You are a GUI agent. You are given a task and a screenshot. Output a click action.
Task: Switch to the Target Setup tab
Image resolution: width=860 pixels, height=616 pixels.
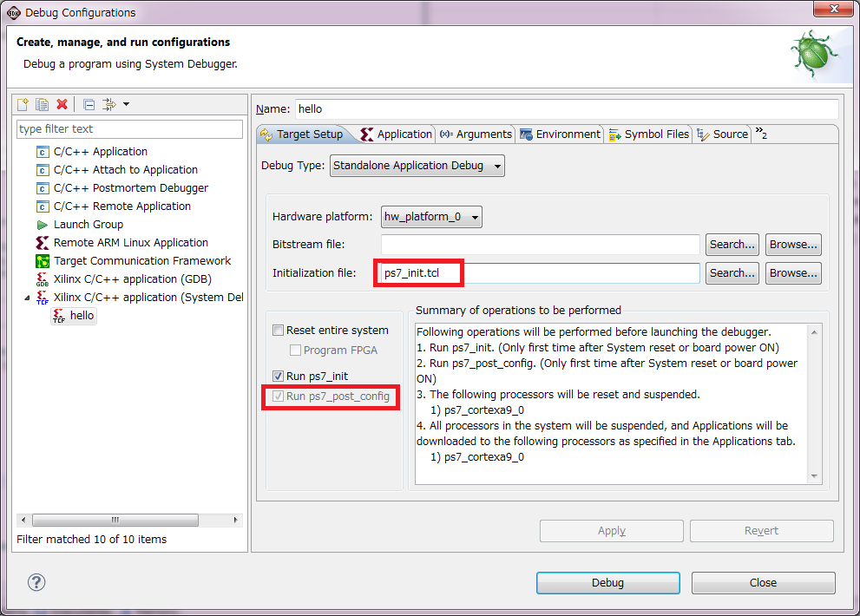click(x=302, y=134)
